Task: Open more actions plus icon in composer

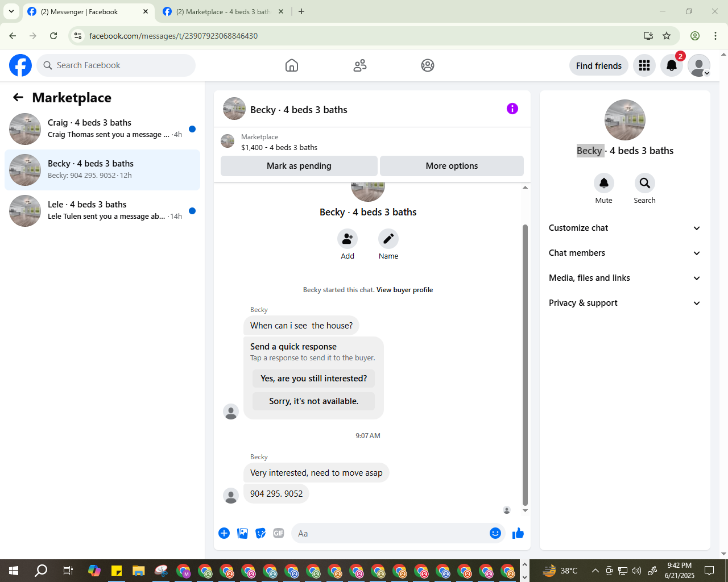Action: (224, 533)
